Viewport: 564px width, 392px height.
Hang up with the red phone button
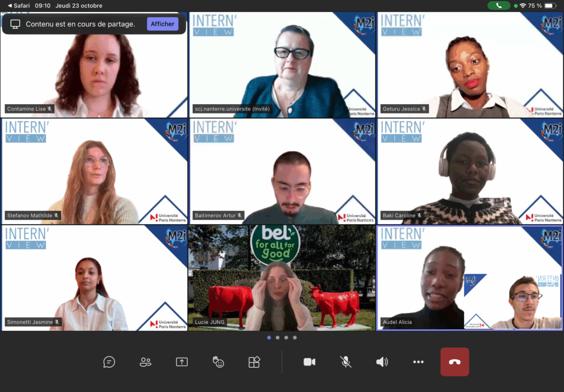454,362
